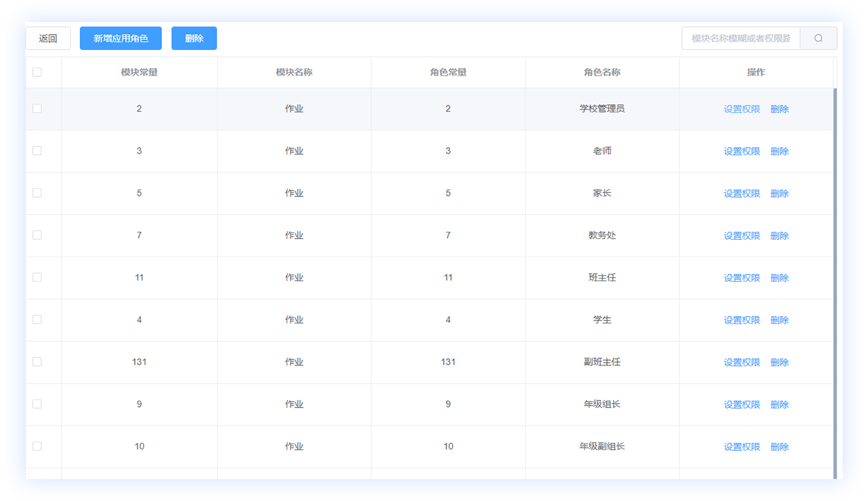Viewport: 868px width, 501px height.
Task: Click the blue 删除 button in toolbar
Action: click(x=194, y=39)
